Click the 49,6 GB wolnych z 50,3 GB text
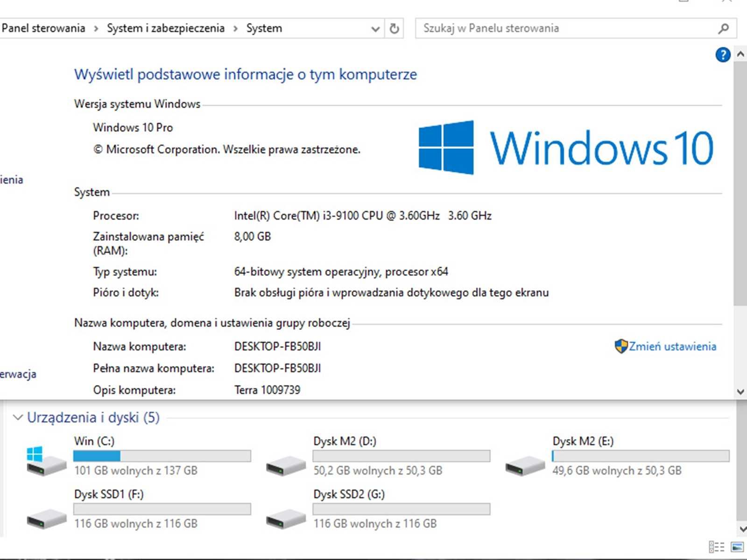Image resolution: width=747 pixels, height=560 pixels. point(617,470)
